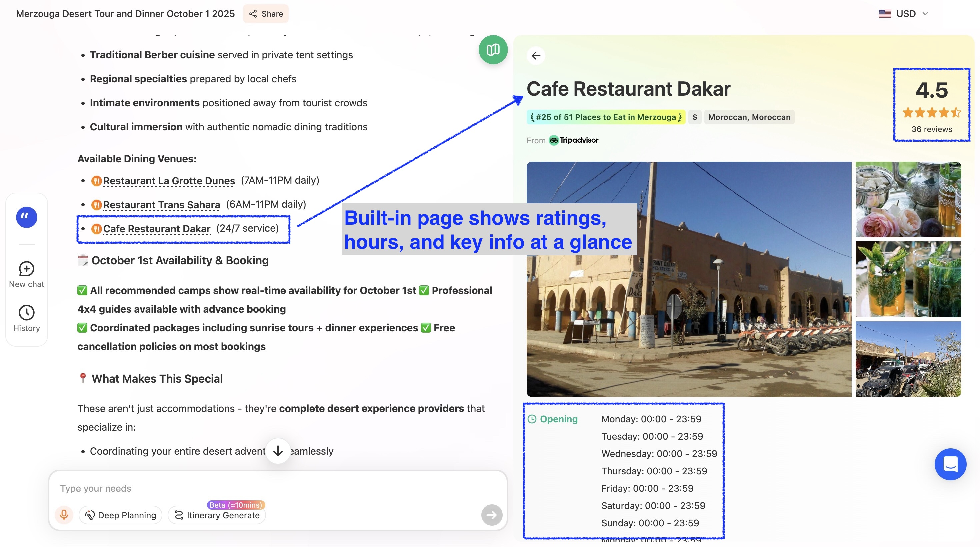Open the green map view button

click(493, 49)
